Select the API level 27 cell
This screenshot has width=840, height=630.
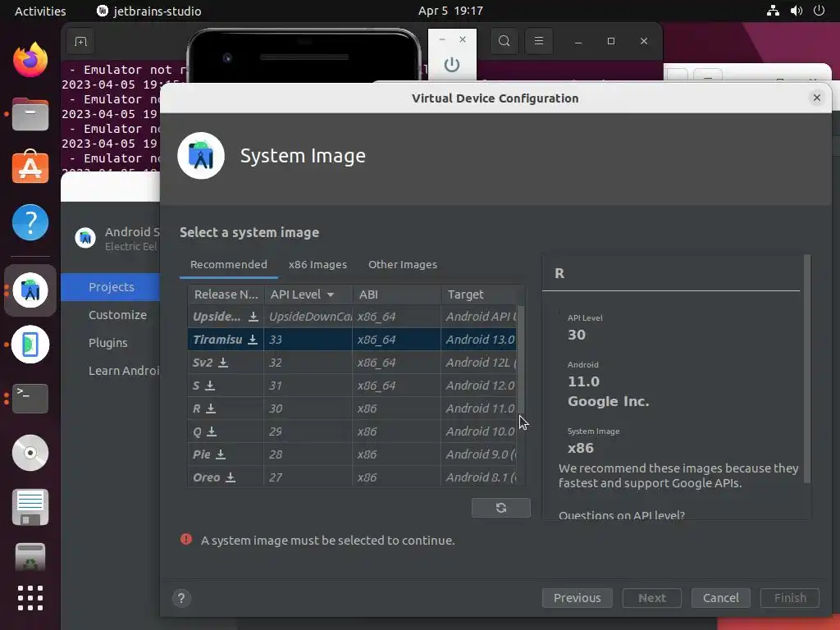308,478
